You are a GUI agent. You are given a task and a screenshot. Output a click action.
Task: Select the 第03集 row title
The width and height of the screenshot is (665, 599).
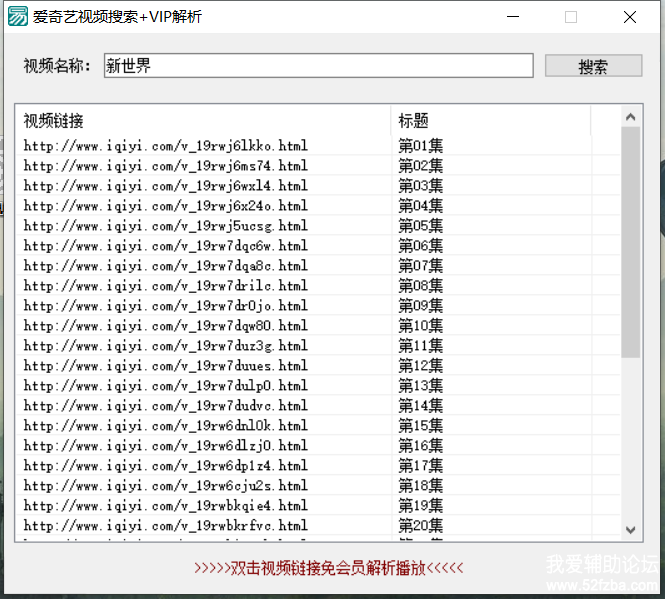421,186
